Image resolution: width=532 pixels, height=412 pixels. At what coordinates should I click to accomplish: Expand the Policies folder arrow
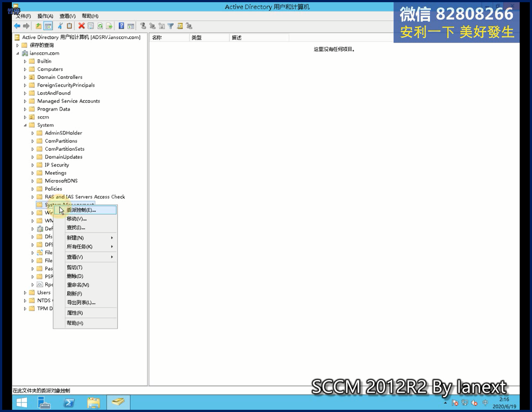33,189
